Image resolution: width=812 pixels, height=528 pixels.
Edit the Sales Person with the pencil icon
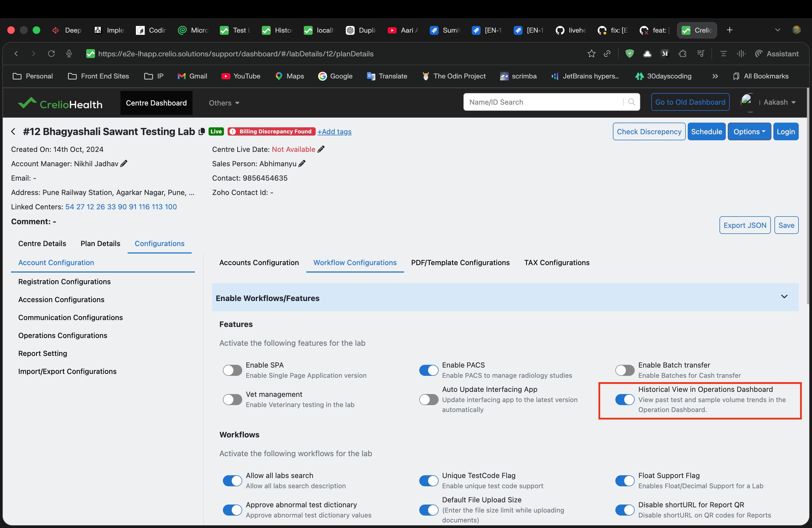(302, 163)
